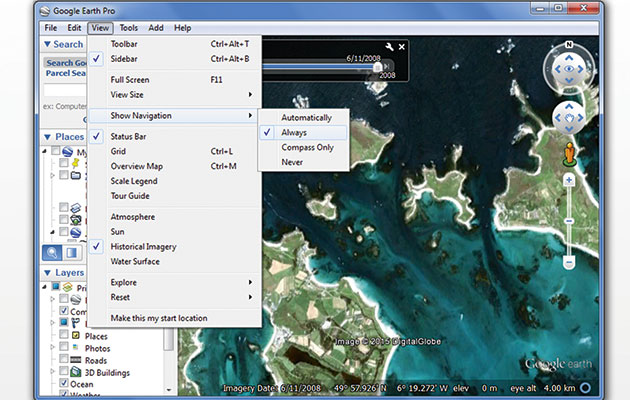Toggle the Photos layer checkbox
630x400 pixels.
coord(64,346)
